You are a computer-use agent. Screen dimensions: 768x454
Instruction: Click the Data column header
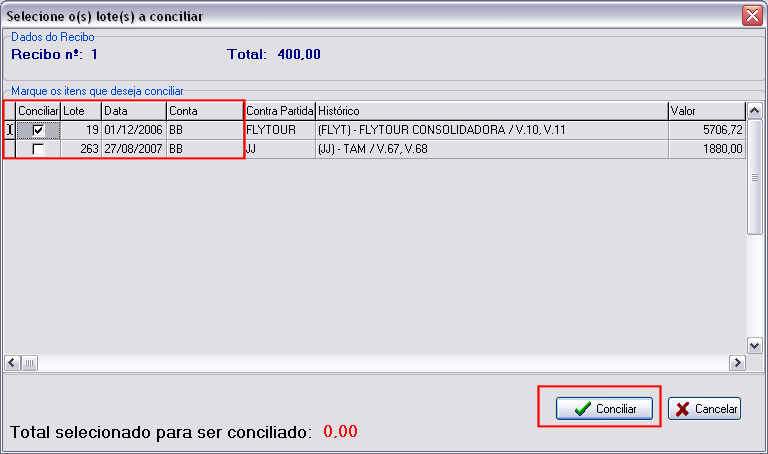click(134, 111)
